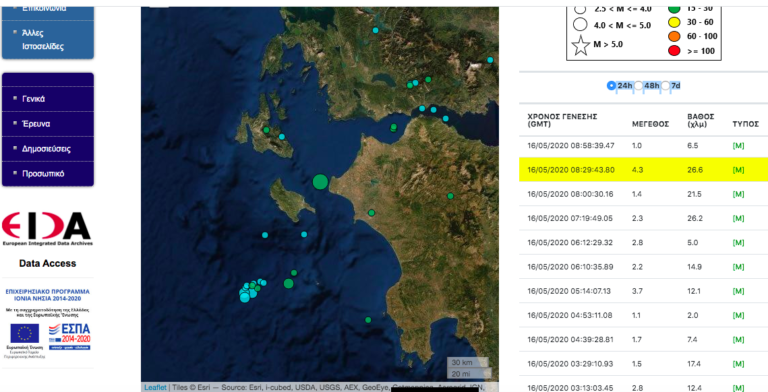Open the Άλλες Ιστοσελίδες link
The image size is (768, 392).
tap(43, 40)
